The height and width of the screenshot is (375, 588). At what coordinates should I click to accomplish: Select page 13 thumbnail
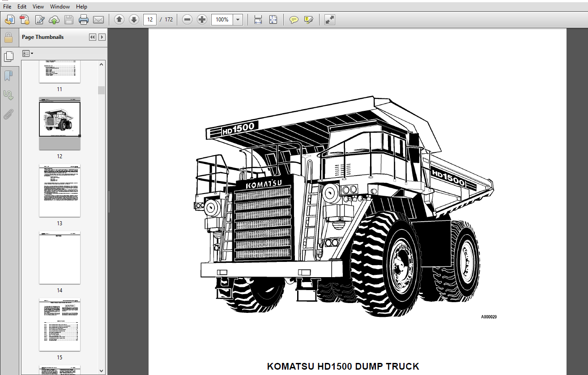pos(60,190)
